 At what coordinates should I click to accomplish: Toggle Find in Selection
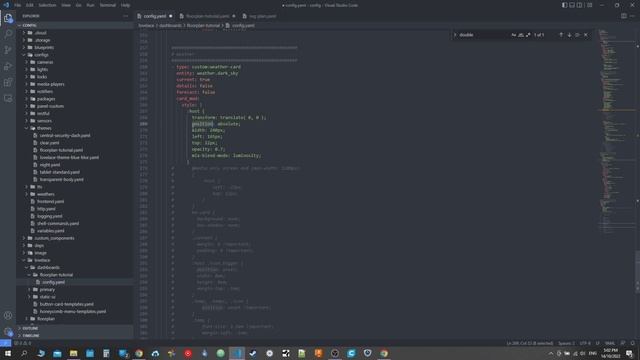(x=577, y=35)
